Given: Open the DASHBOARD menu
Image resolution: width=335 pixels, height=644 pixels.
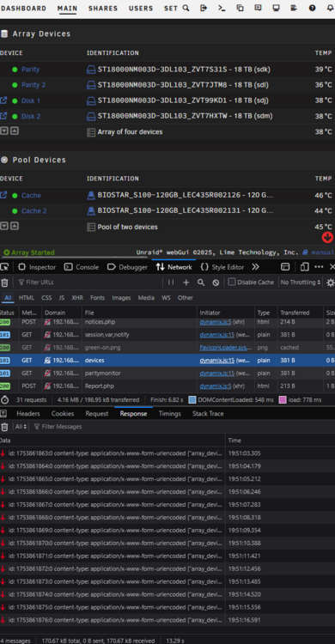Looking at the screenshot, I should click(x=24, y=9).
